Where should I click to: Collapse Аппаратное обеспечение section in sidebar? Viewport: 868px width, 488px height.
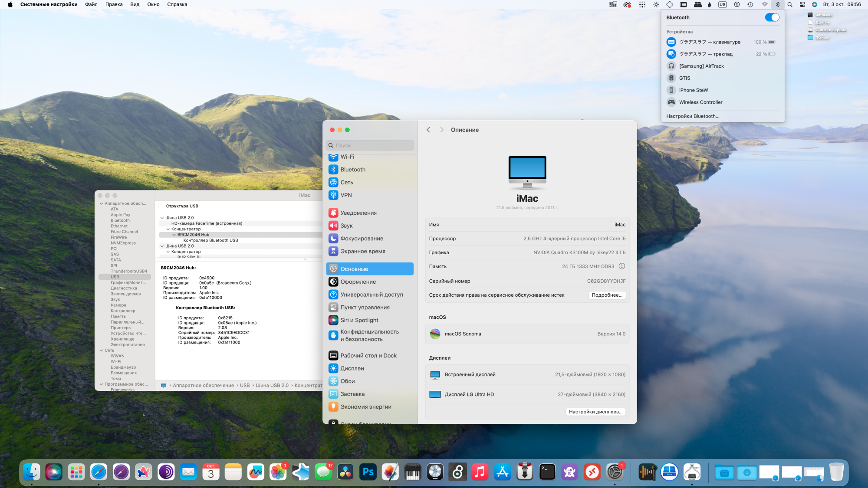[x=102, y=203]
